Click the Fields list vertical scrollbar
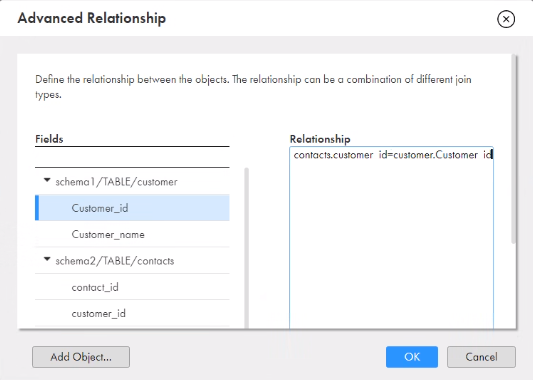This screenshot has width=533, height=380. pos(246,248)
